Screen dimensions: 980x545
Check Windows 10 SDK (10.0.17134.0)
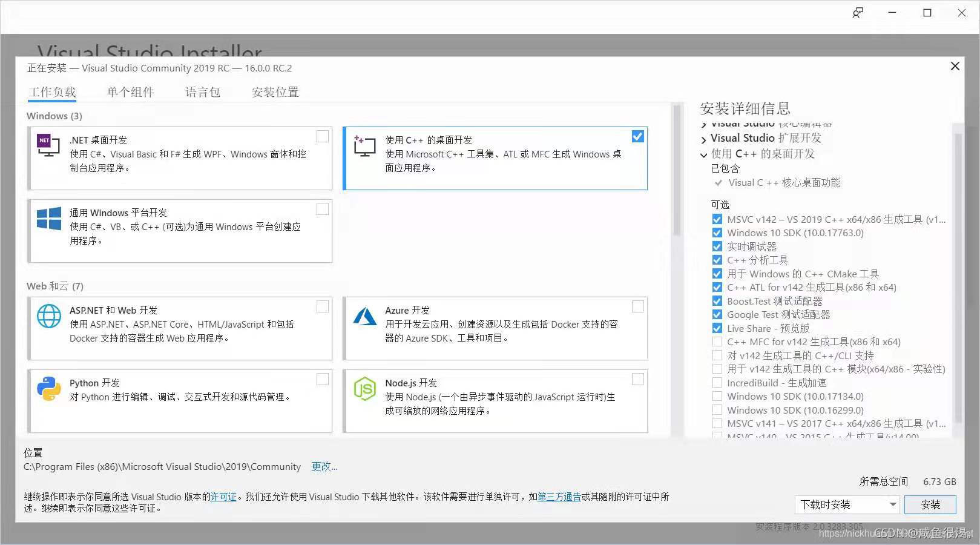point(717,396)
